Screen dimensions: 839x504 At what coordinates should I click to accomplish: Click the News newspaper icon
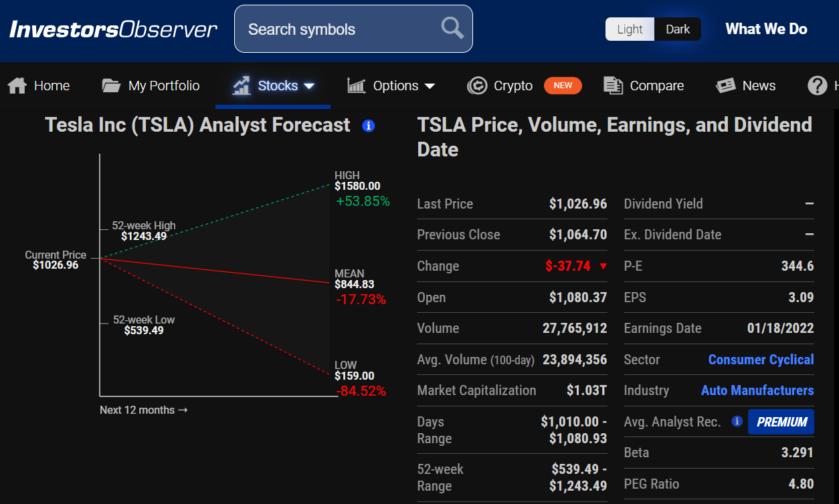point(726,86)
